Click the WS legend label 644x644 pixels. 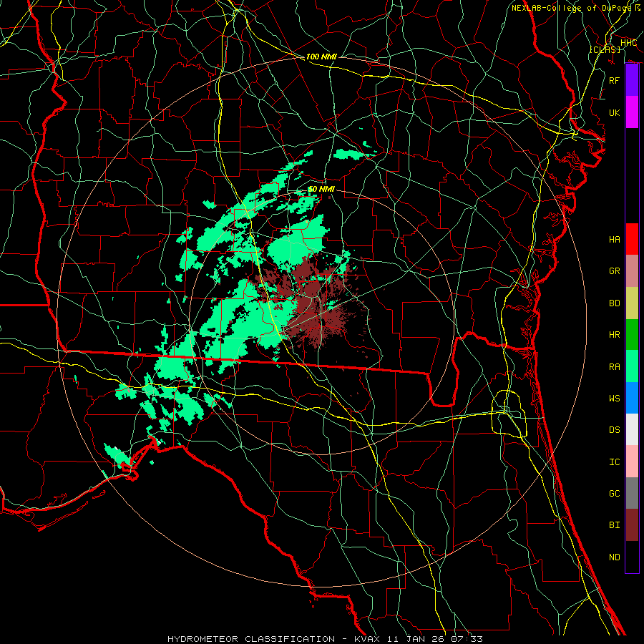(x=614, y=399)
